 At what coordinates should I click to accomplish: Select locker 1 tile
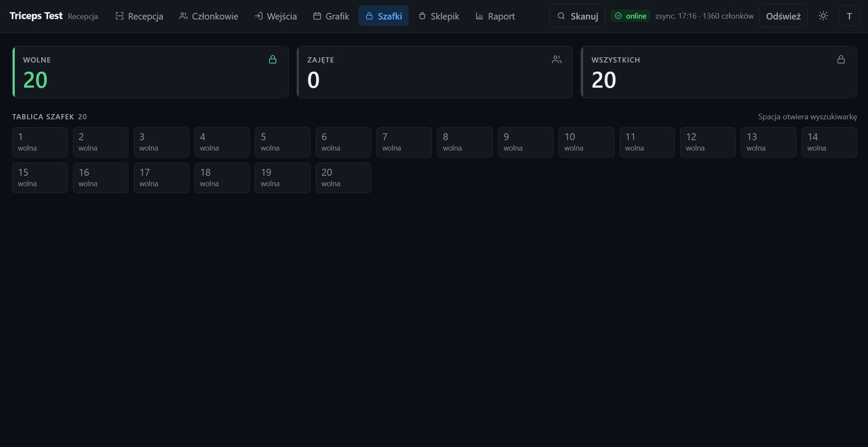[x=40, y=142]
